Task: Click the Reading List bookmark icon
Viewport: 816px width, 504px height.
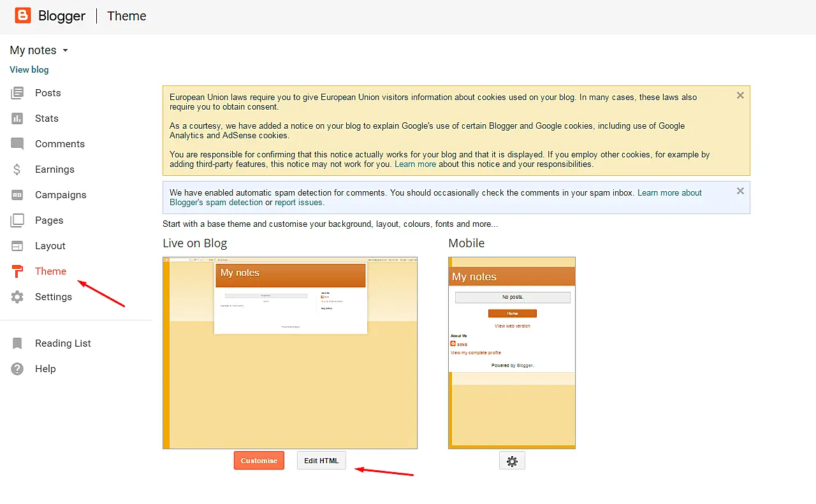Action: (17, 343)
